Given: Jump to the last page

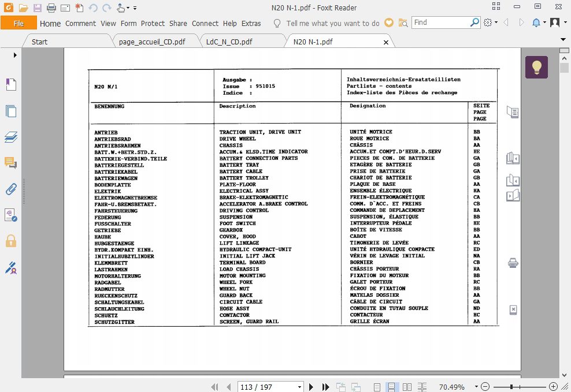Looking at the screenshot, I should pos(325,387).
